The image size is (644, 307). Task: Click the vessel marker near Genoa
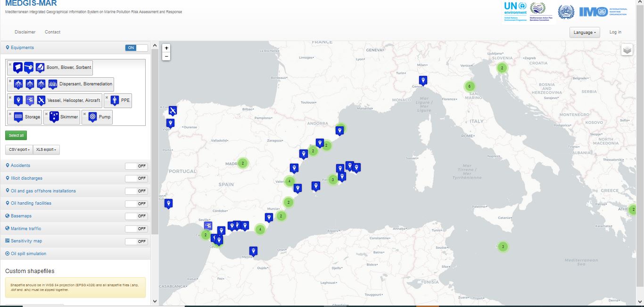pyautogui.click(x=423, y=80)
